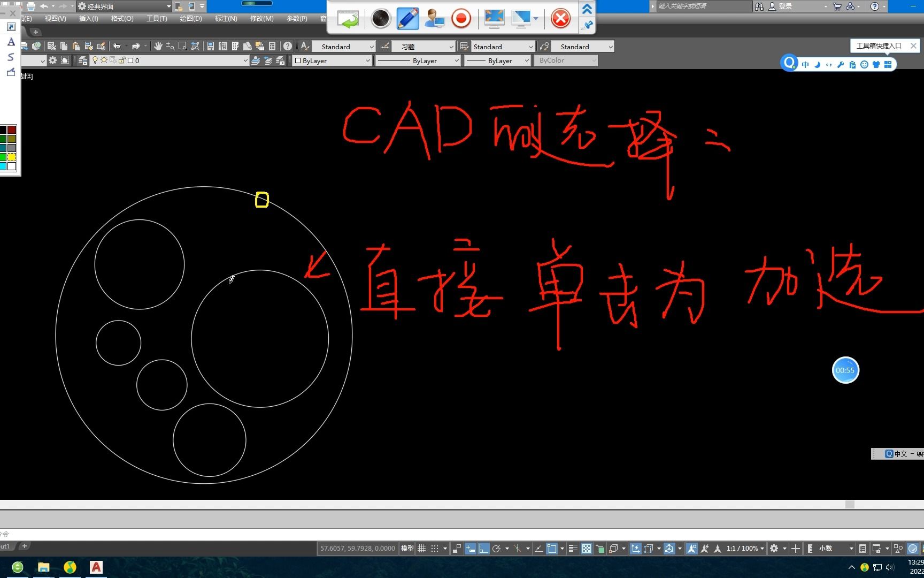
Task: Open the 视图(V) menu
Action: 56,18
